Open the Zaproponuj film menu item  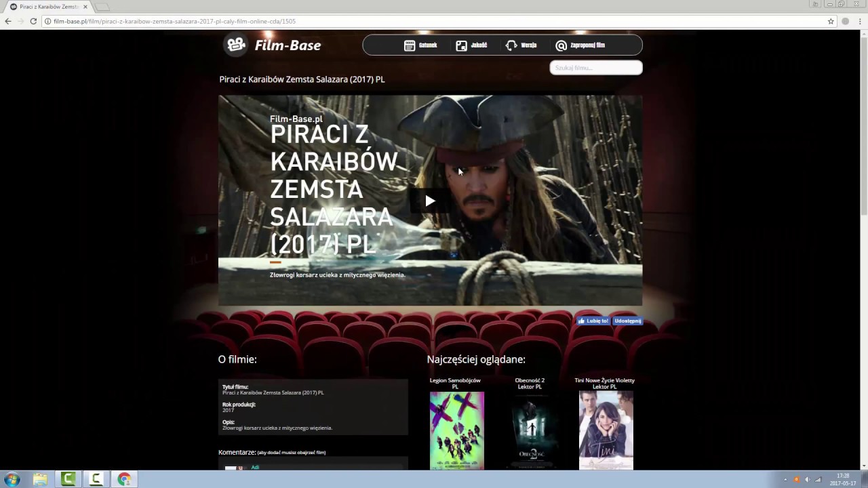pyautogui.click(x=580, y=45)
